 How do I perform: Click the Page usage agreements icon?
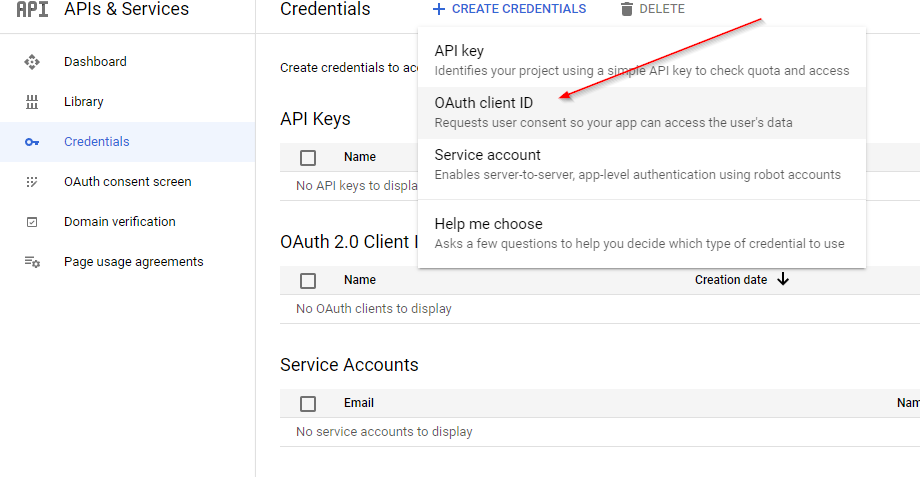pos(32,262)
